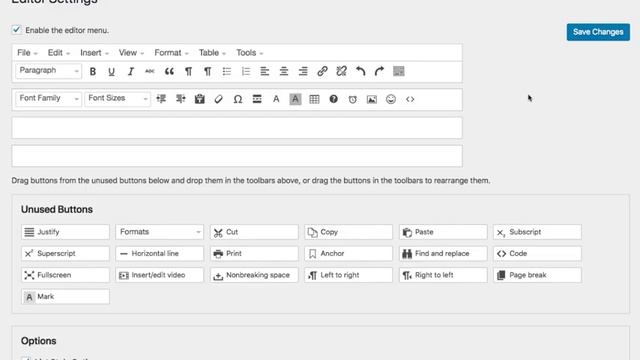Click the Paste as text clipboard icon

pos(200,99)
